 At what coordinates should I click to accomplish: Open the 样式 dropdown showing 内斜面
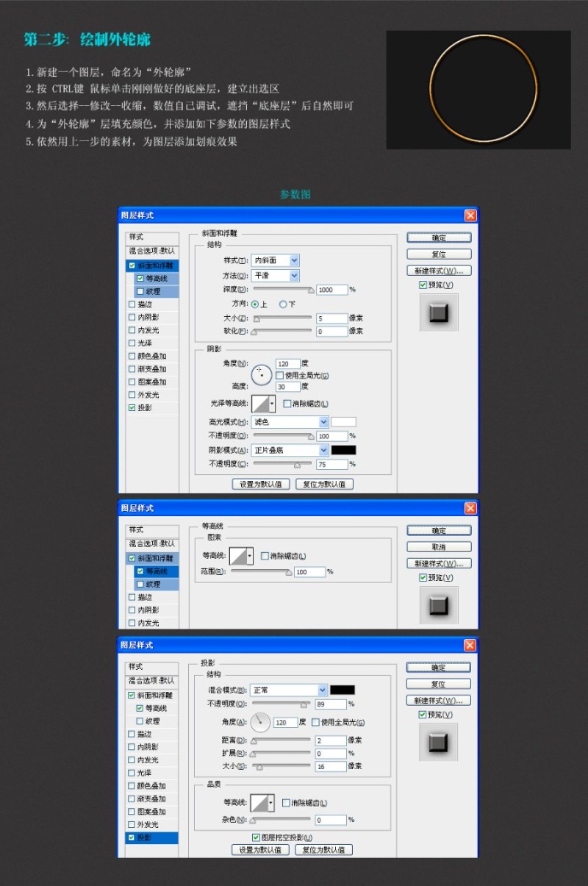(x=276, y=260)
